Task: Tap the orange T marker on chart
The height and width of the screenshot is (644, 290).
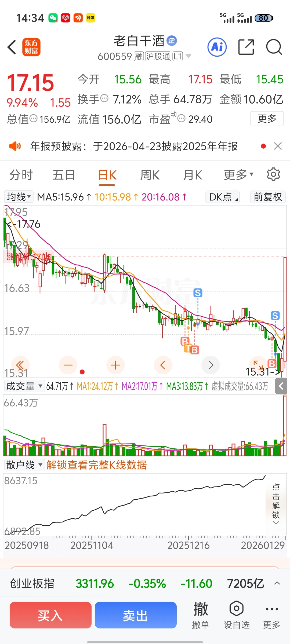Action: pos(188,348)
